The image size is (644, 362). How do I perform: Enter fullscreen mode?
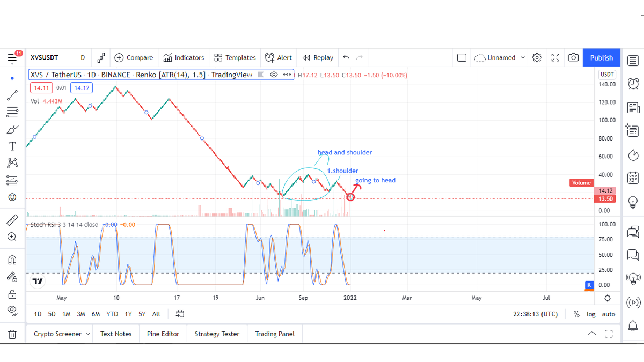555,57
